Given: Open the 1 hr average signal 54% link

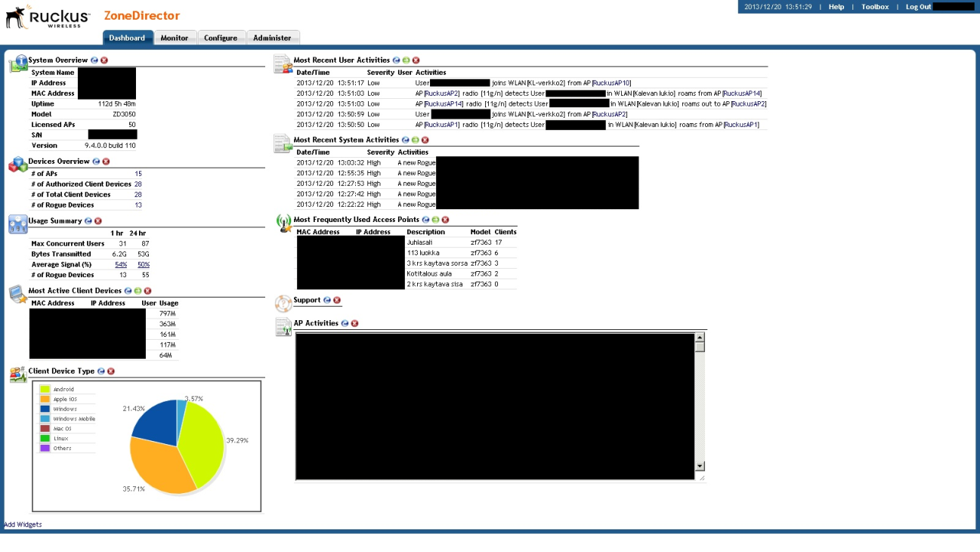Looking at the screenshot, I should (x=121, y=264).
